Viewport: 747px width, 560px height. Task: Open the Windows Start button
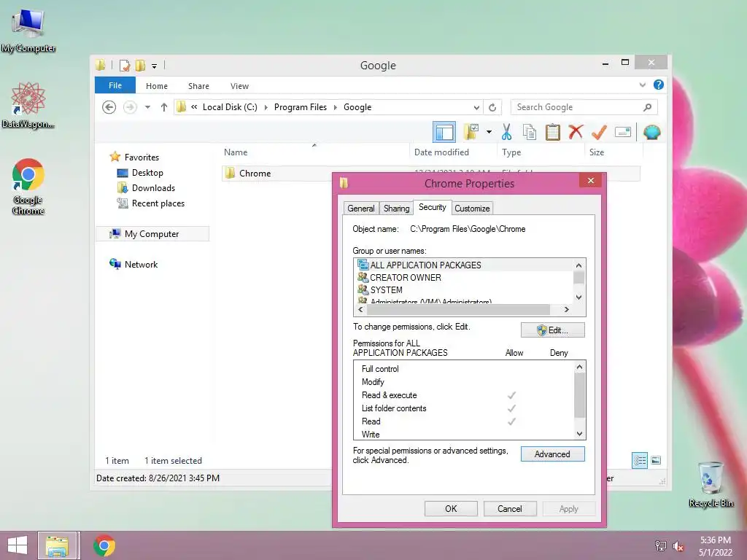click(18, 545)
